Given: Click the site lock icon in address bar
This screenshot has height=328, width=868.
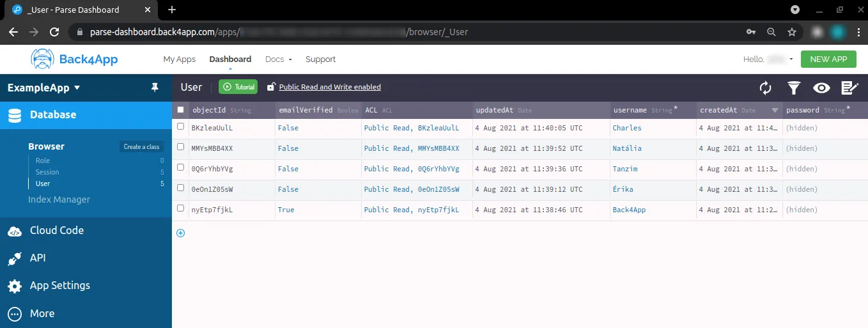Looking at the screenshot, I should pos(80,31).
